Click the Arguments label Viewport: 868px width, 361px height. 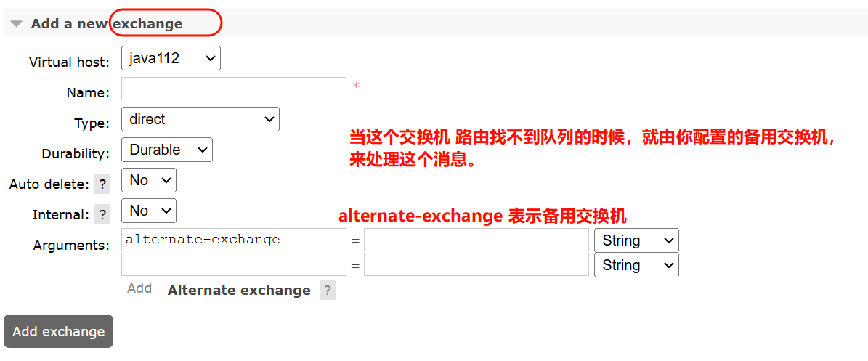click(x=71, y=246)
